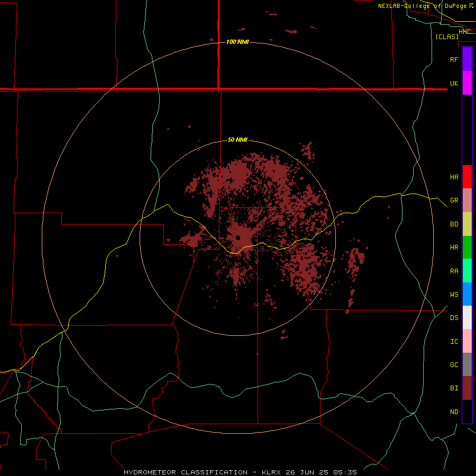Click the "RF" legend label
Screen dimensions: 476x476
[x=454, y=59]
